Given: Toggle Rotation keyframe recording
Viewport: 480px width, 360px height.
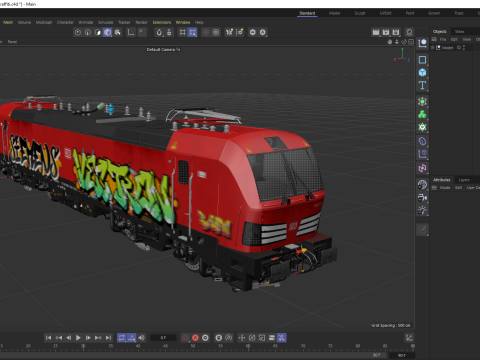Looking at the screenshot, I should click(x=252, y=338).
